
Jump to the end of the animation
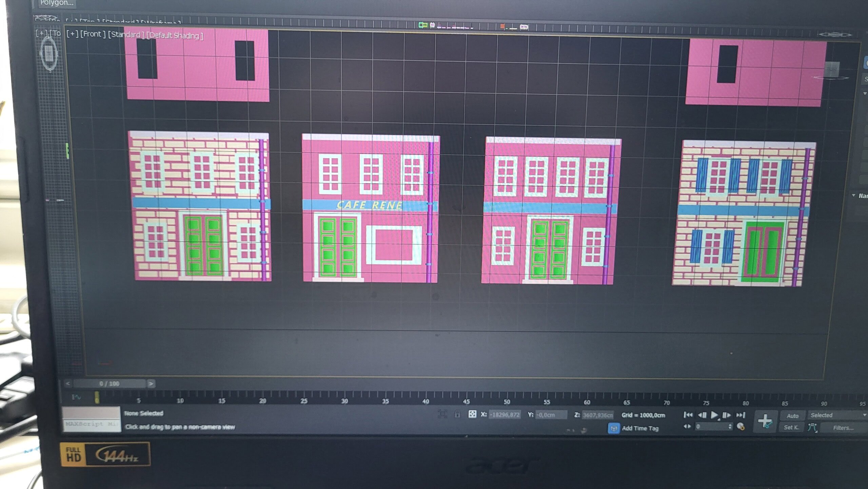741,415
